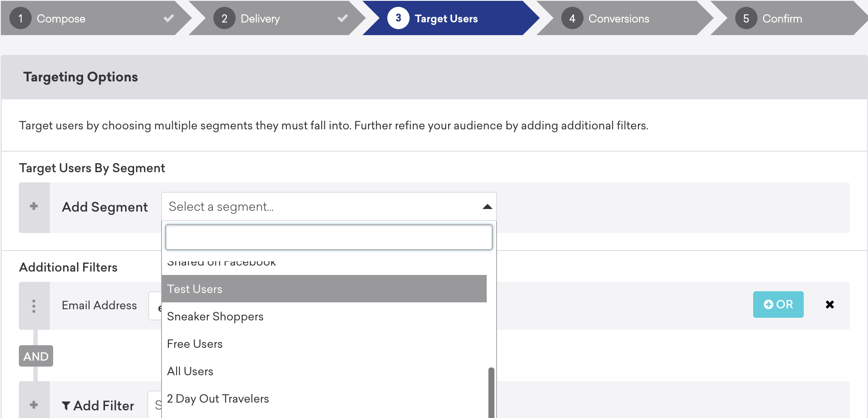Click the plus icon beside Add Filter
The image size is (868, 418).
coord(34,405)
